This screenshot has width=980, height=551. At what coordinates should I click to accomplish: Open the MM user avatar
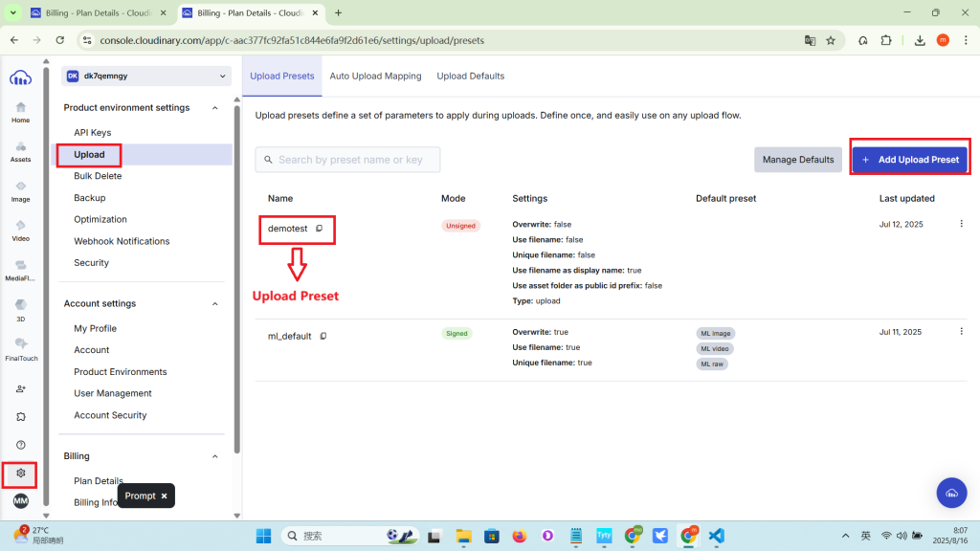click(x=21, y=501)
